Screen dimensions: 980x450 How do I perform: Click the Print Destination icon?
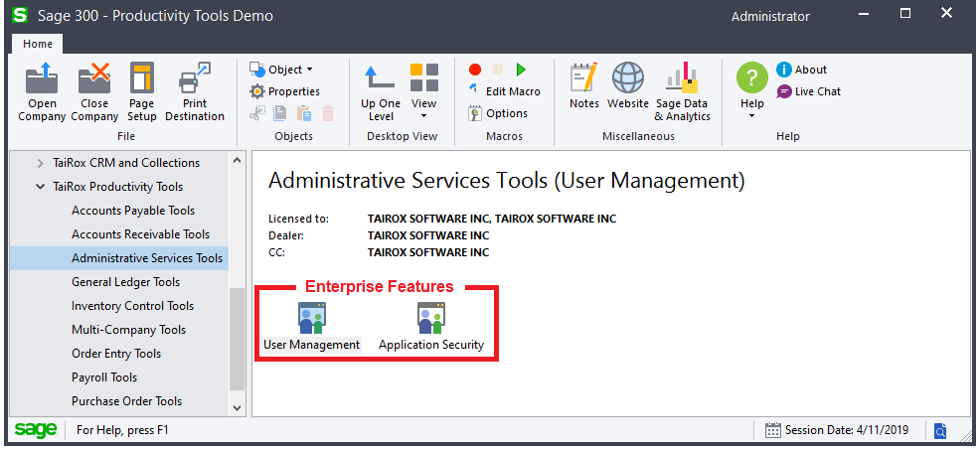[195, 81]
